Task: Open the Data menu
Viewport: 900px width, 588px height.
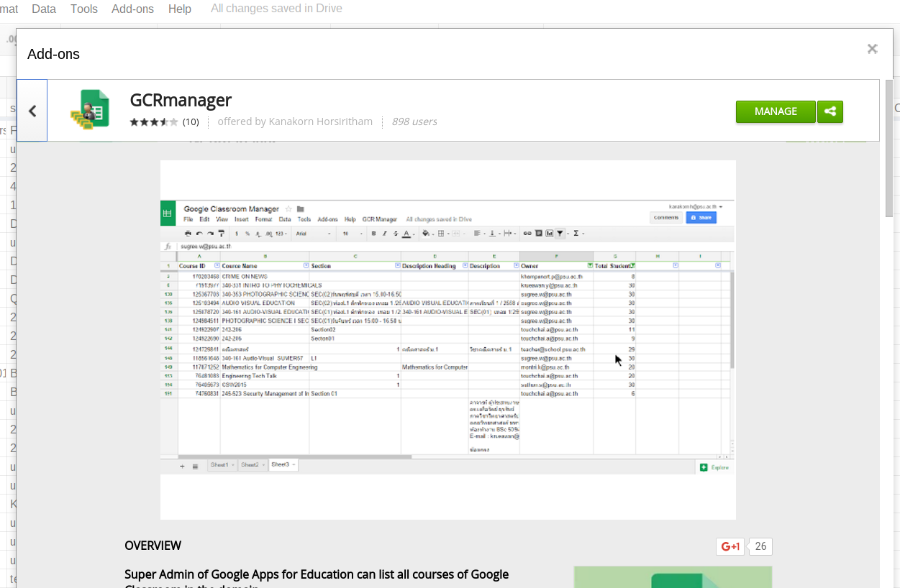Action: pyautogui.click(x=44, y=9)
